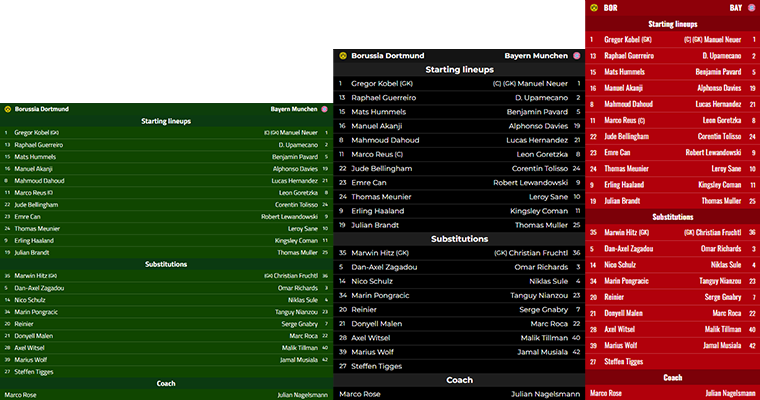
Task: Select D. Upamecano in black widget
Action: pyautogui.click(x=541, y=97)
